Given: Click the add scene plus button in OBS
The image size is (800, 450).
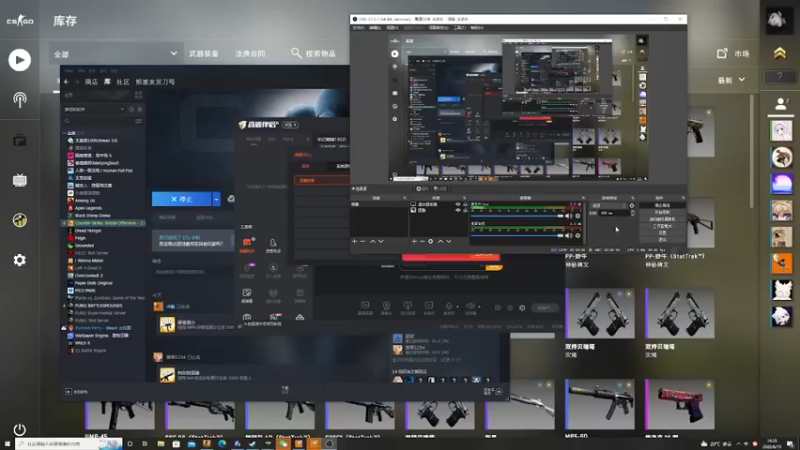Looking at the screenshot, I should point(355,241).
